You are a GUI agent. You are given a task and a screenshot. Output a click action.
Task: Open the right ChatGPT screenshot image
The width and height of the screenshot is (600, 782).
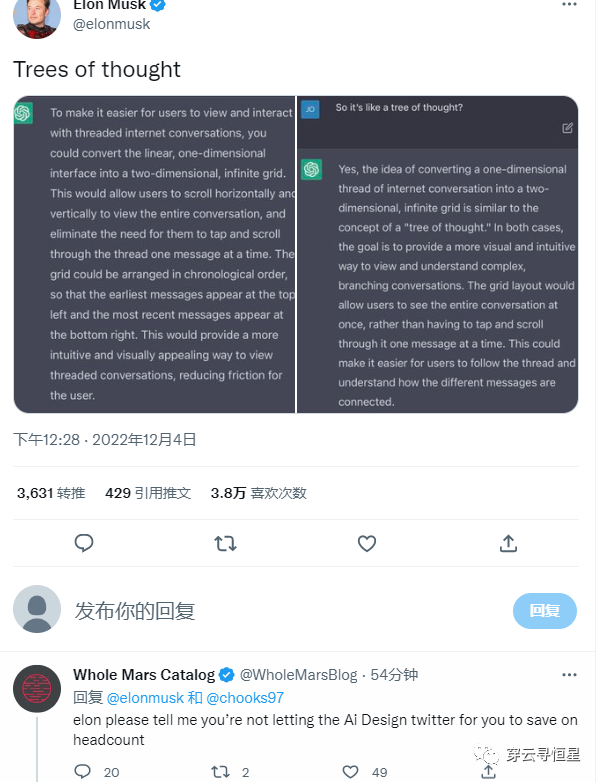click(x=438, y=254)
